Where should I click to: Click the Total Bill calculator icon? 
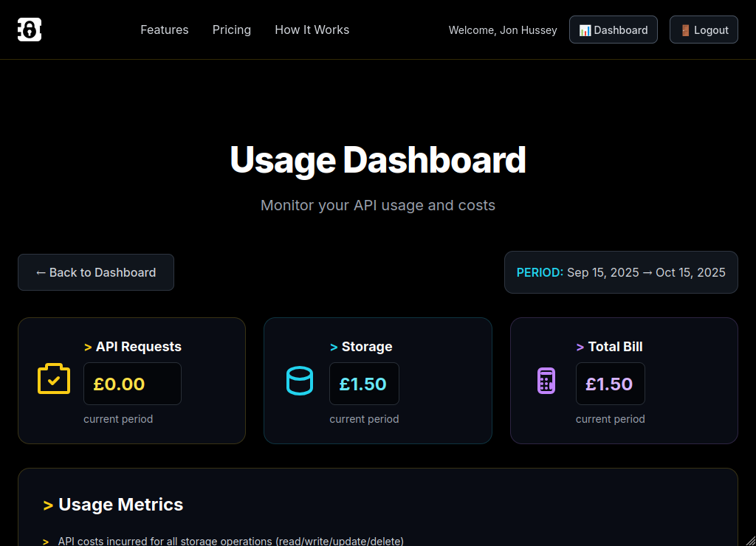click(x=546, y=381)
